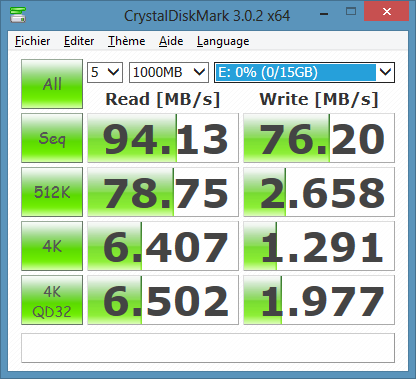Open the test count dropdown showing 5
This screenshot has height=379, width=416.
[x=105, y=72]
